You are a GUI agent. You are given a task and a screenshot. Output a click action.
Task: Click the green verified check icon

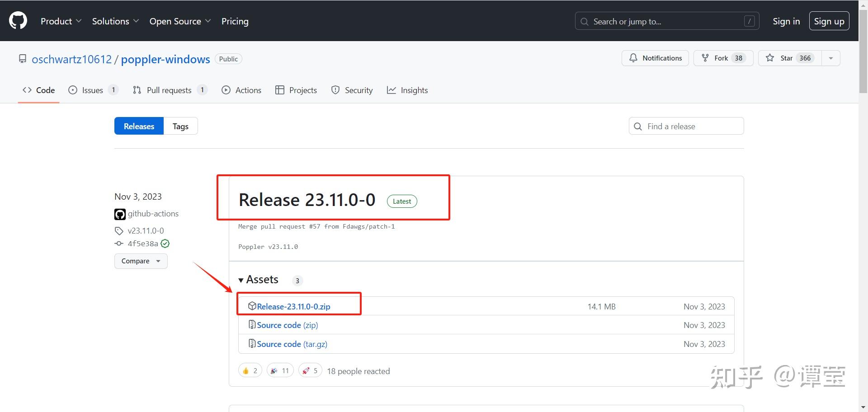165,243
